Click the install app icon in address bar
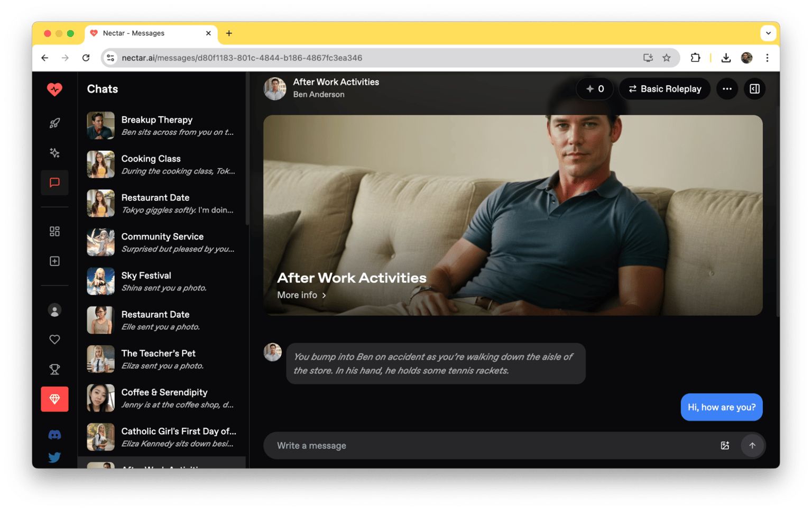This screenshot has width=812, height=511. [x=648, y=58]
